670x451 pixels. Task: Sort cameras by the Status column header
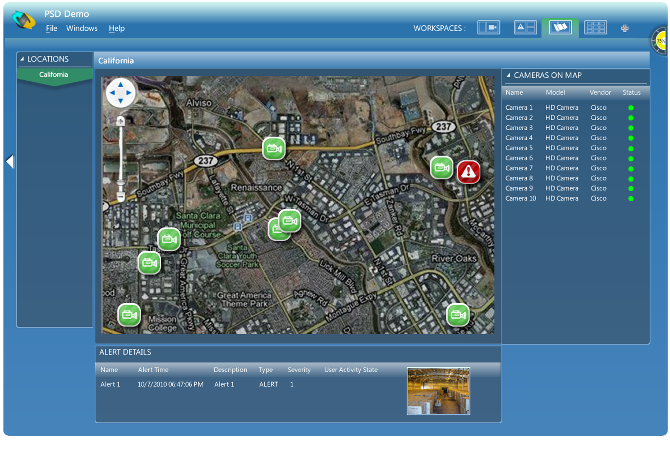631,92
